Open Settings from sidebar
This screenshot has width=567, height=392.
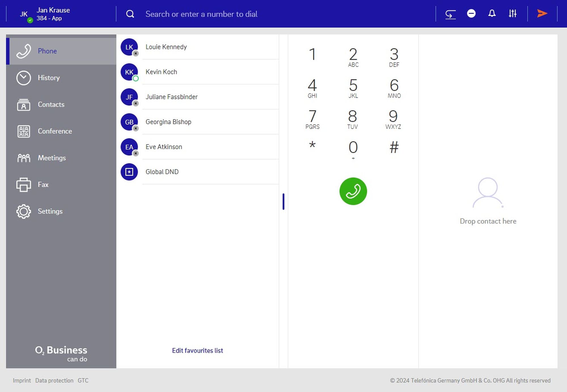coord(50,211)
